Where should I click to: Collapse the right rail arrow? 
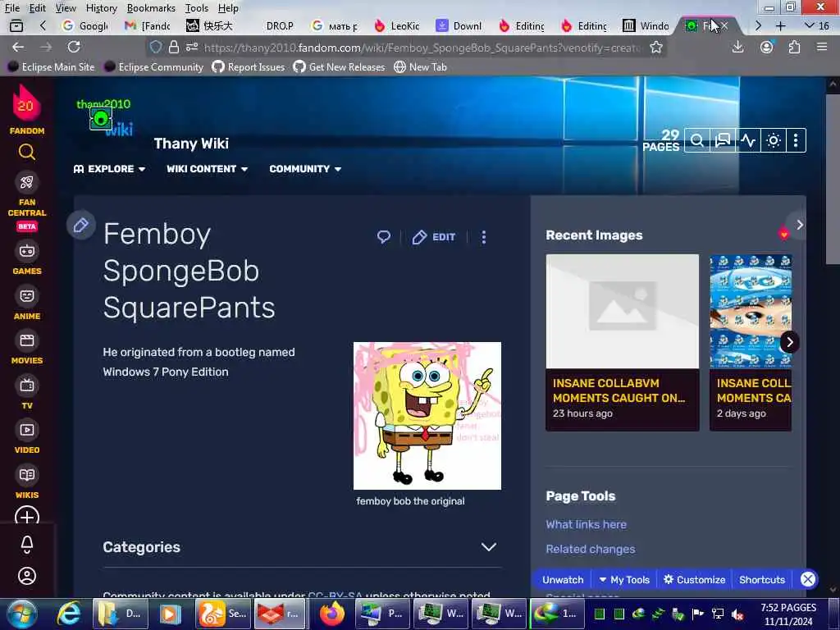pos(799,225)
